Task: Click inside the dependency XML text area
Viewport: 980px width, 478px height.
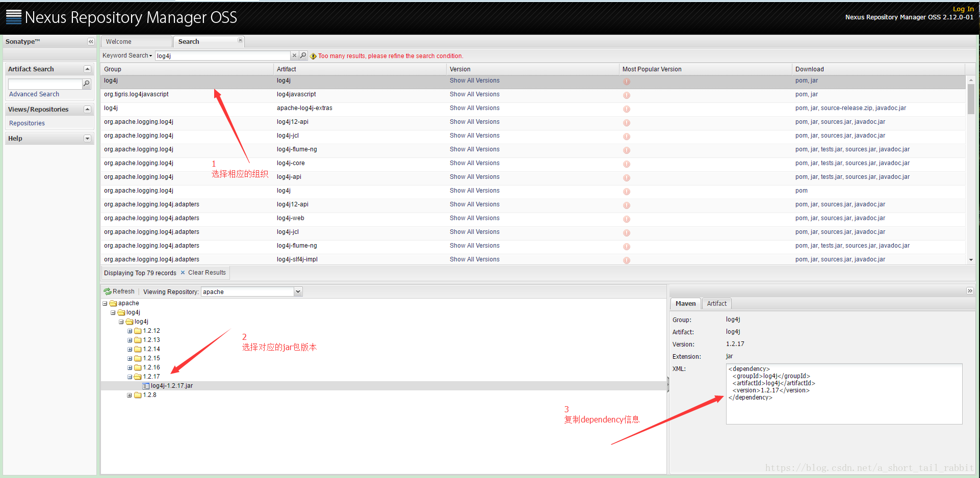Action: click(844, 393)
